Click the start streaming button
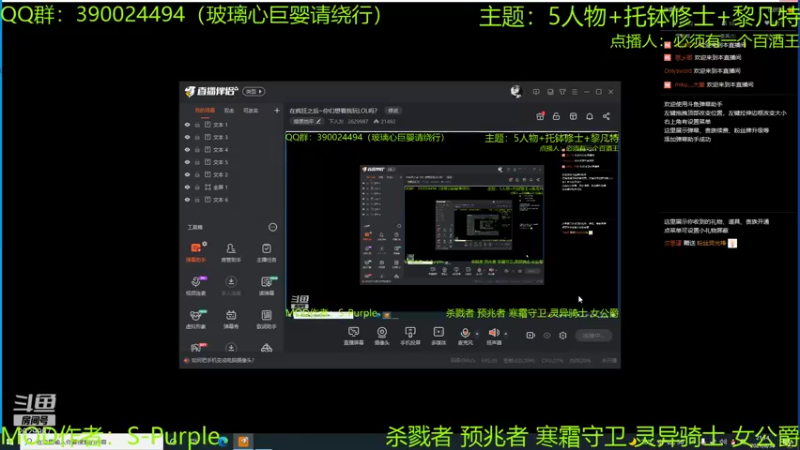This screenshot has width=800, height=450. click(x=593, y=335)
